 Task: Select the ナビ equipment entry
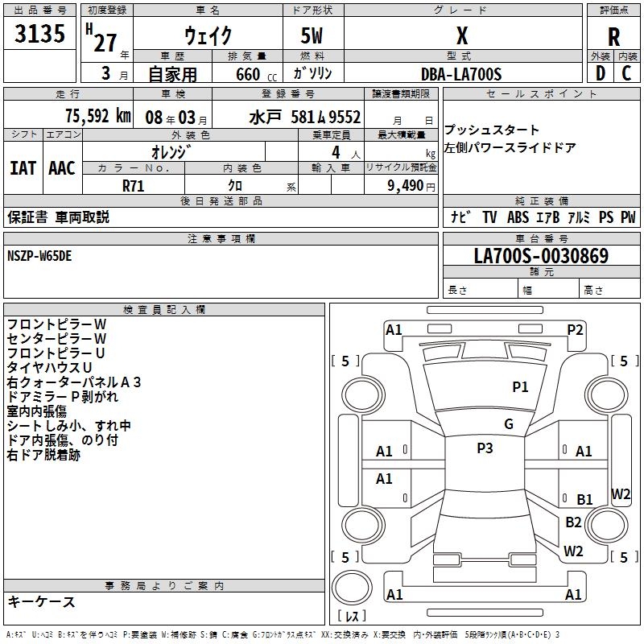460,217
